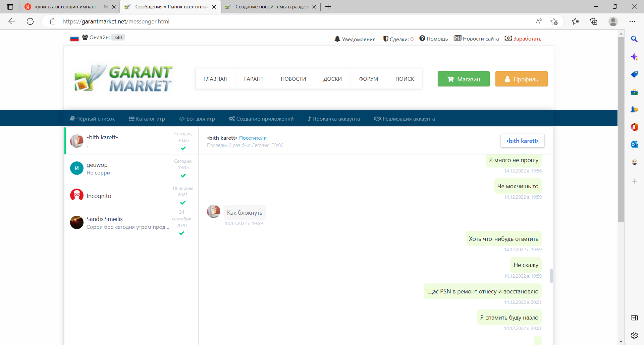Open Shopping tag icon in sidebar

pos(634,74)
